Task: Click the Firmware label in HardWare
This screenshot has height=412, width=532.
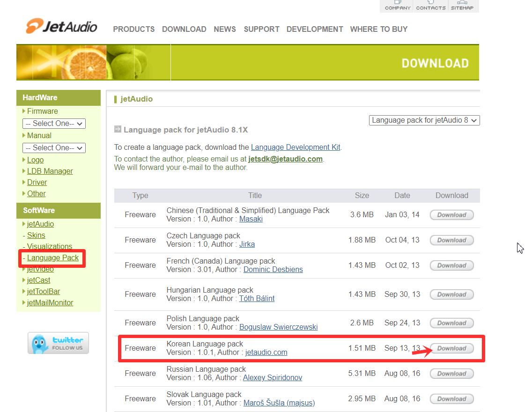Action: coord(43,111)
